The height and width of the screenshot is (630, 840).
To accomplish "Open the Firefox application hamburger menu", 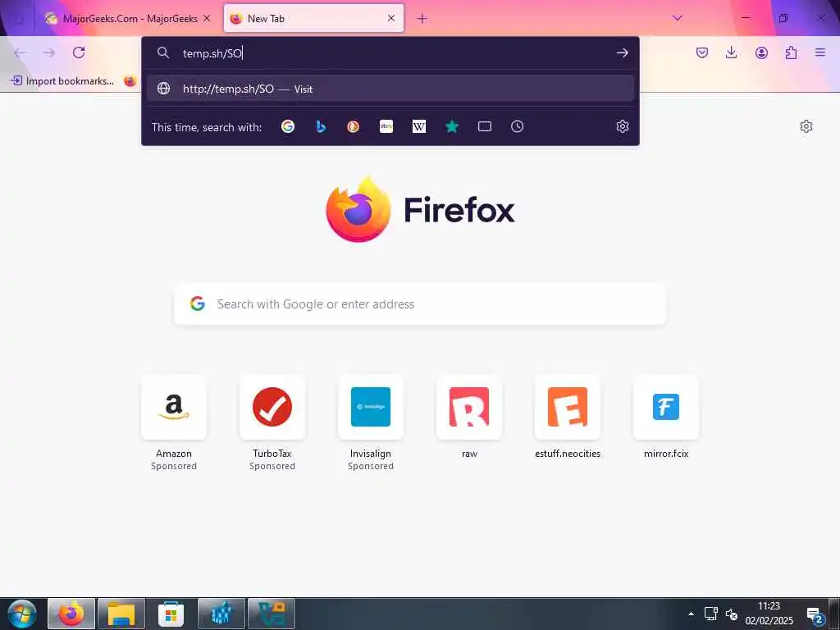I will pos(820,52).
